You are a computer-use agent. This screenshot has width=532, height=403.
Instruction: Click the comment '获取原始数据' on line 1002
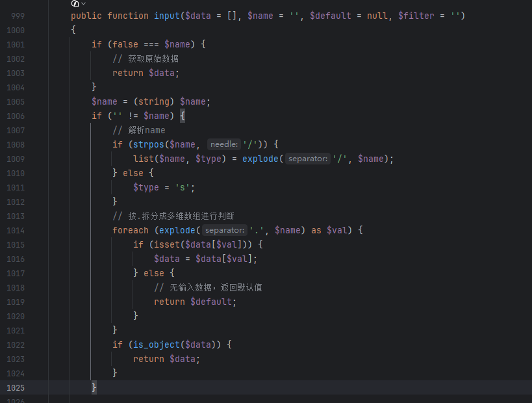click(x=153, y=58)
